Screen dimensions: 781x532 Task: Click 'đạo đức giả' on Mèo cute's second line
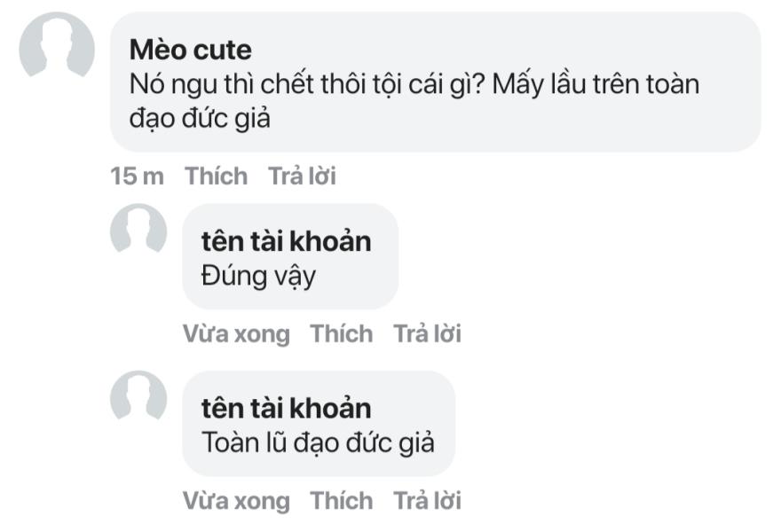point(200,119)
